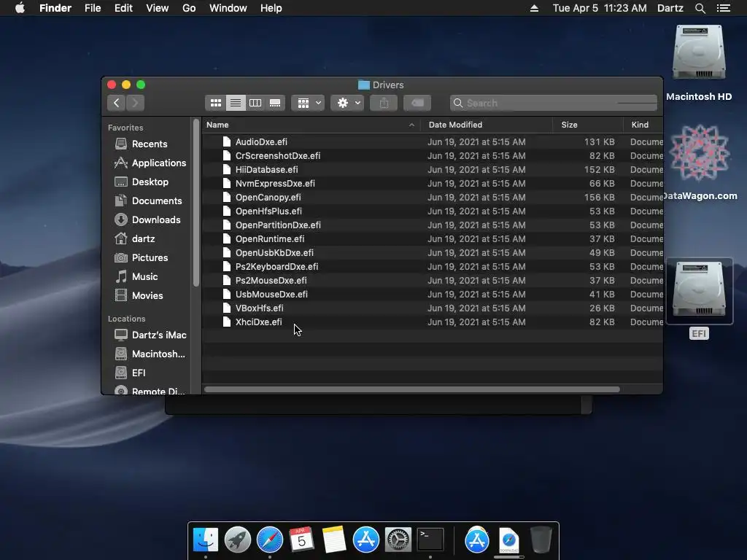Open Notification Center from menu bar

[724, 8]
